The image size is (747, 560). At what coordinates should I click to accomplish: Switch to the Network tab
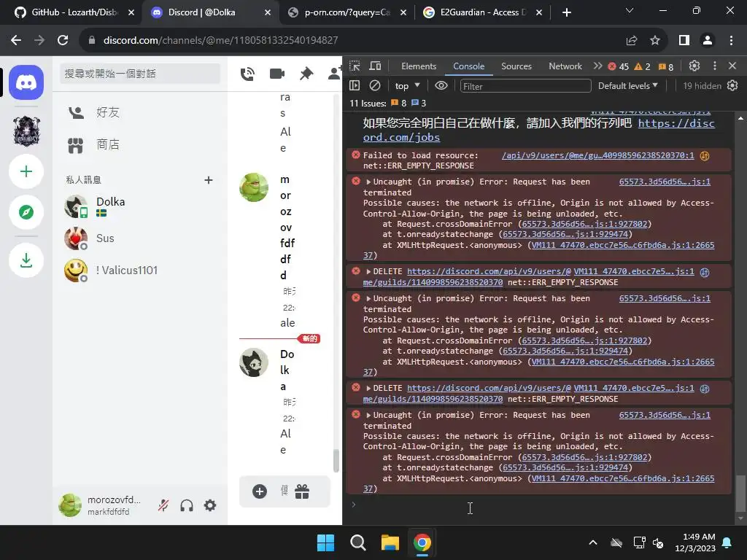[565, 66]
